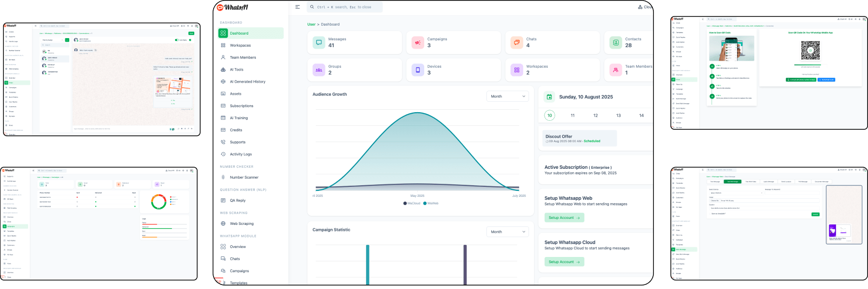Check the 'Save as template?' checkbox
This screenshot has width=868, height=289.
click(711, 213)
